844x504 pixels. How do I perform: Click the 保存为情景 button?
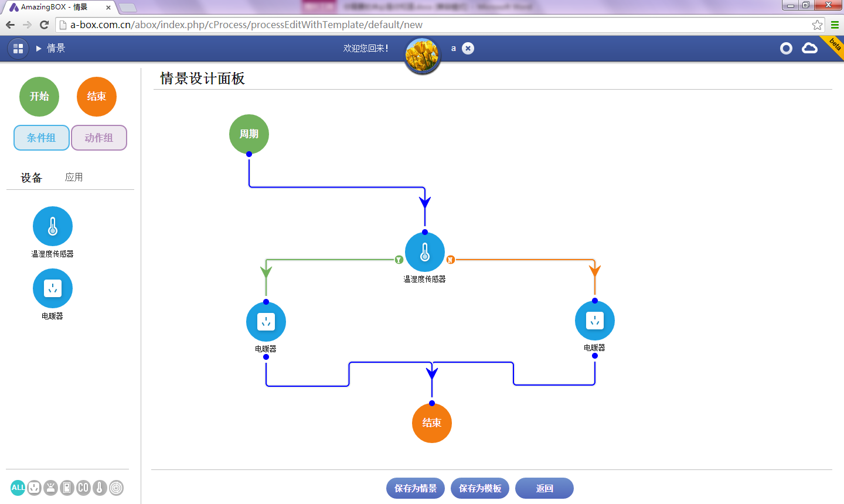point(416,488)
